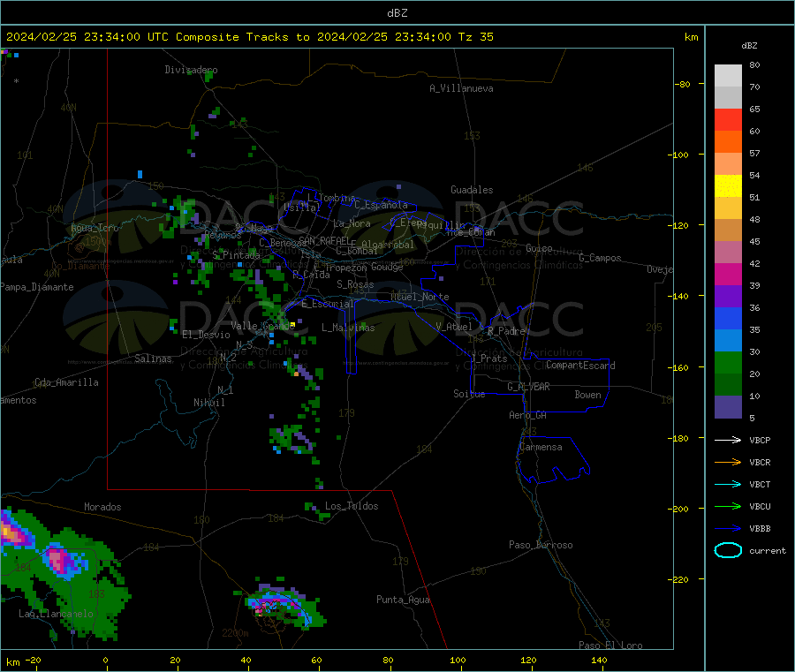
Task: Click the 'Paso_El_Loro' map label
Action: click(x=610, y=646)
